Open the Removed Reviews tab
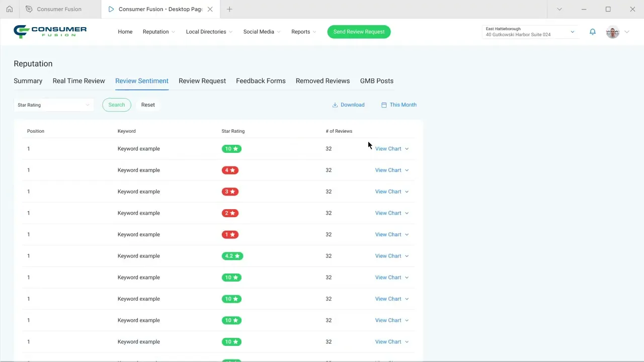The width and height of the screenshot is (644, 362). pos(323,81)
